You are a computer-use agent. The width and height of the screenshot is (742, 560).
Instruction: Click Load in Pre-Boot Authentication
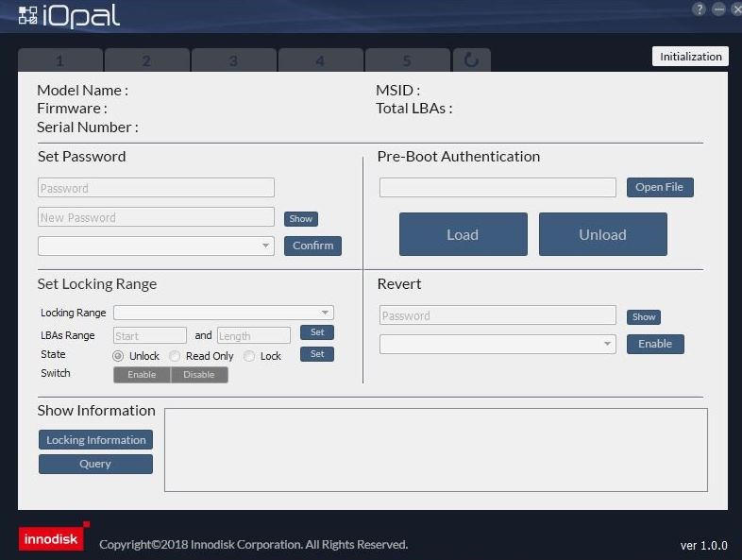pyautogui.click(x=463, y=234)
